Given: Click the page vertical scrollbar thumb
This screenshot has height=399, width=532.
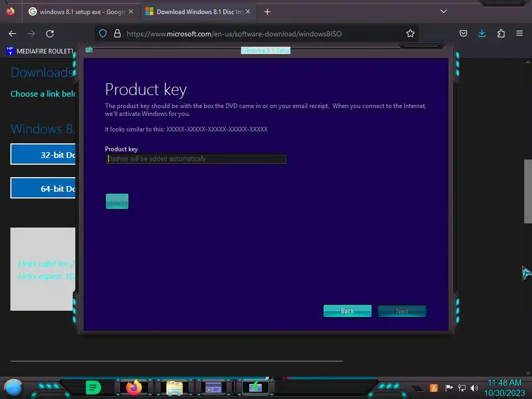Looking at the screenshot, I should 528,191.
